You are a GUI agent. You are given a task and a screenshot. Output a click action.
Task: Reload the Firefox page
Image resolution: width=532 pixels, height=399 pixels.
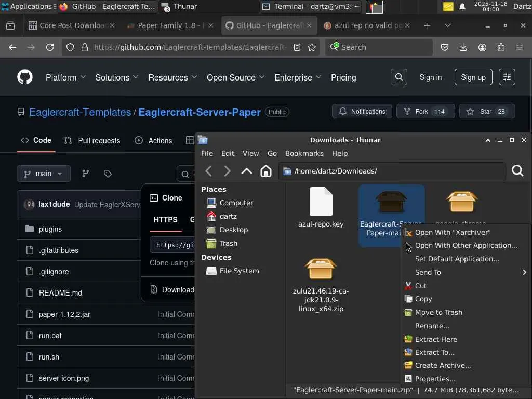(50, 47)
